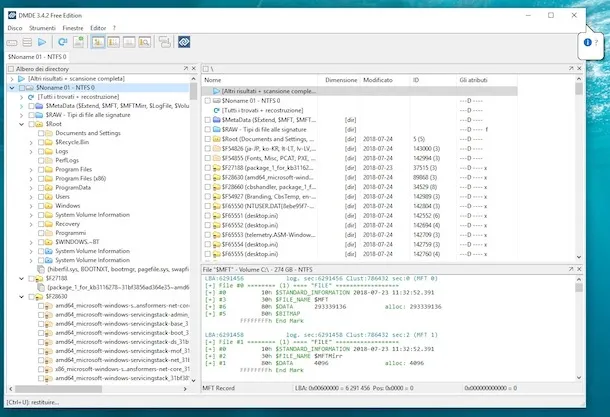
Task: Open the Strumenti menu
Action: coord(42,29)
